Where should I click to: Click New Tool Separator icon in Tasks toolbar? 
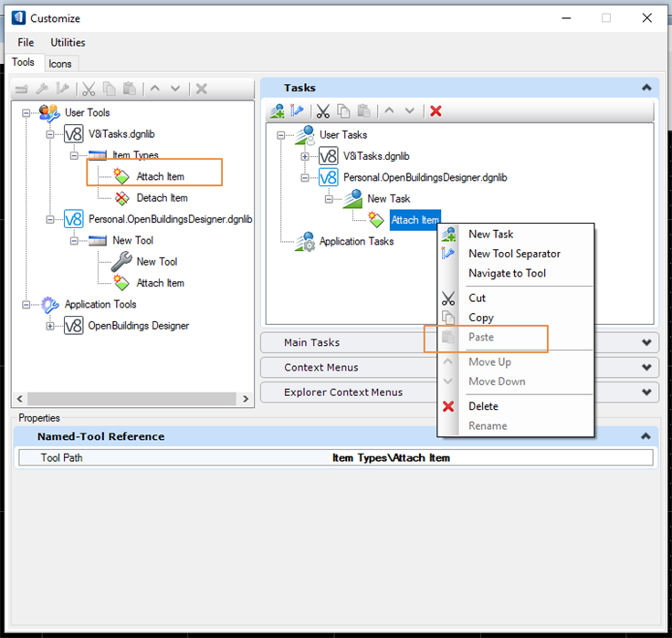coord(297,111)
